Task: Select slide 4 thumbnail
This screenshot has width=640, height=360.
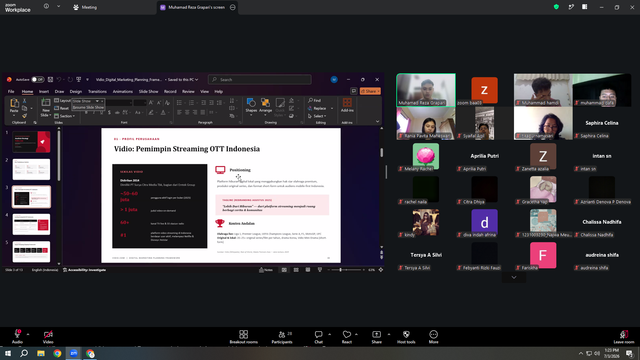Action: coord(31,224)
